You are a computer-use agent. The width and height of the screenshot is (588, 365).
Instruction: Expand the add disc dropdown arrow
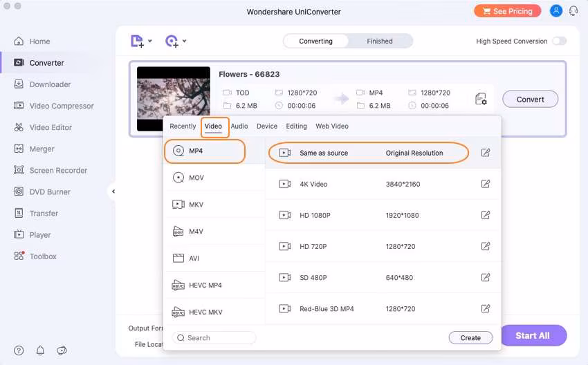[185, 41]
